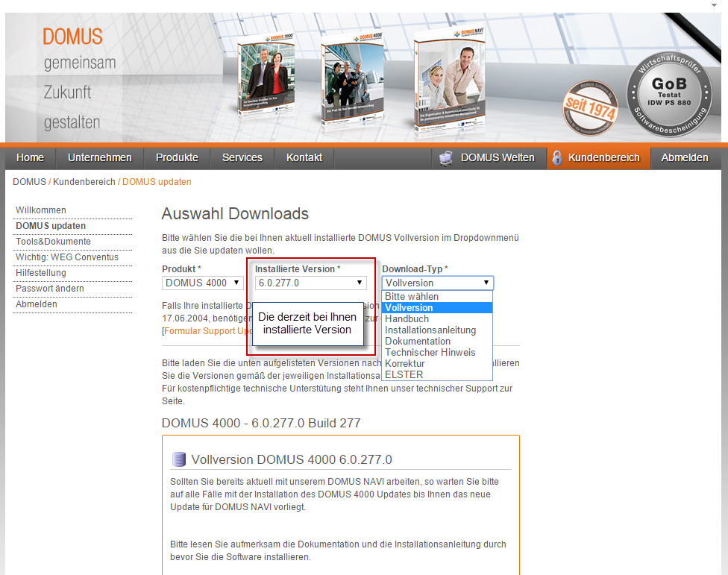Collapse the Download-Typ dropdown showing Vollversion
728x575 pixels.
437,283
